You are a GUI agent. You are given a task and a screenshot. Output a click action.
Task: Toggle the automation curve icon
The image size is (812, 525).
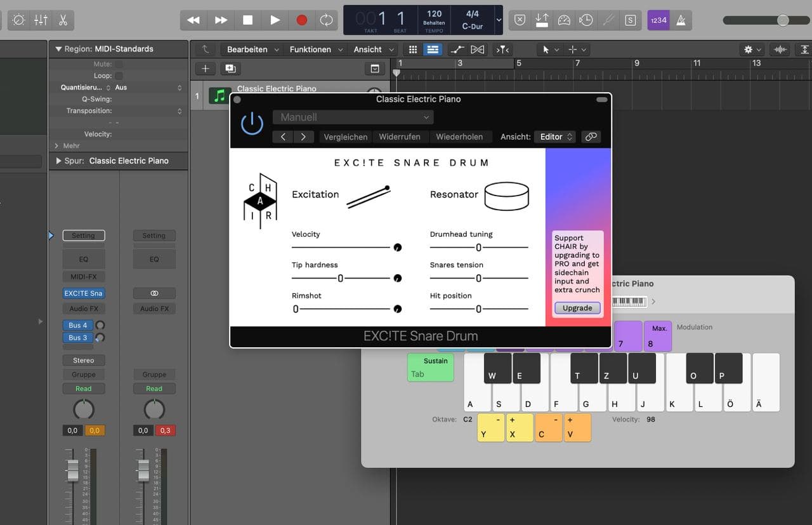click(457, 49)
